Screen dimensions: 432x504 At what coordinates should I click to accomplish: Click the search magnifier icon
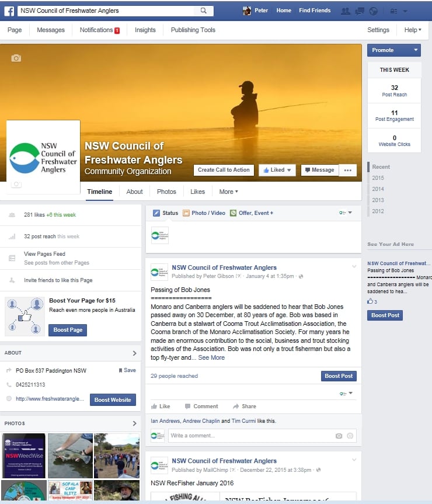coord(203,11)
